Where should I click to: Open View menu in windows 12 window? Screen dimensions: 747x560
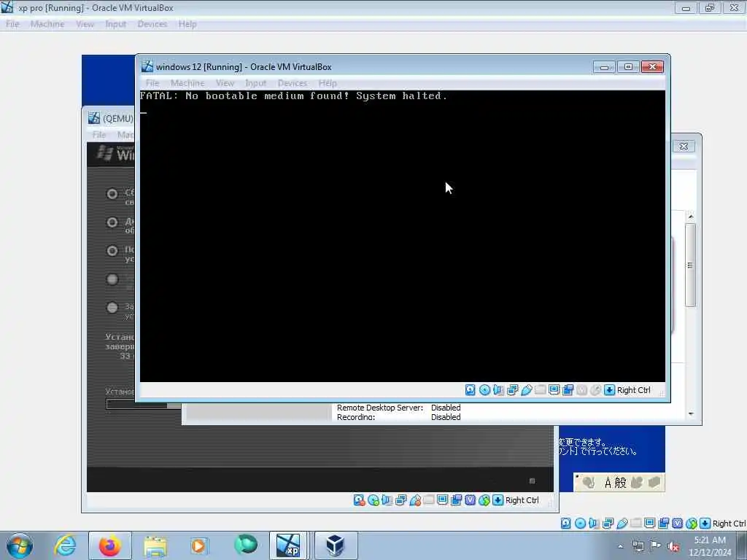tap(225, 83)
